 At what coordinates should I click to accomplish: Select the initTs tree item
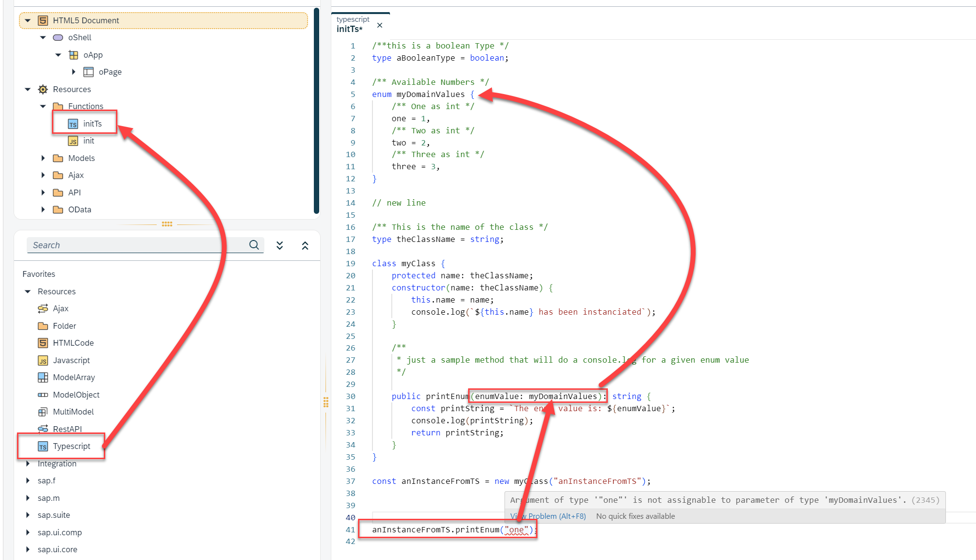(x=92, y=124)
